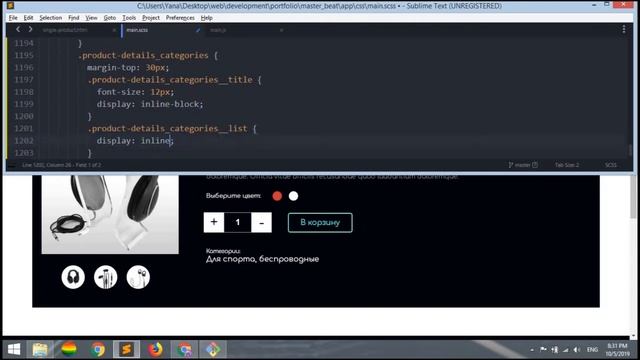Select the middle wired earphones round thumbnail
The height and width of the screenshot is (360, 640).
point(106,277)
